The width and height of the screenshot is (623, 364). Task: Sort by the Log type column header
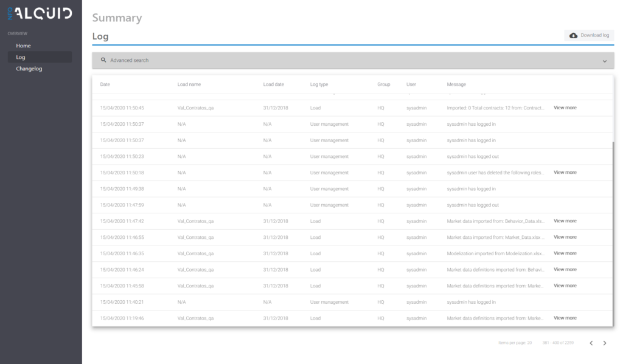[319, 84]
